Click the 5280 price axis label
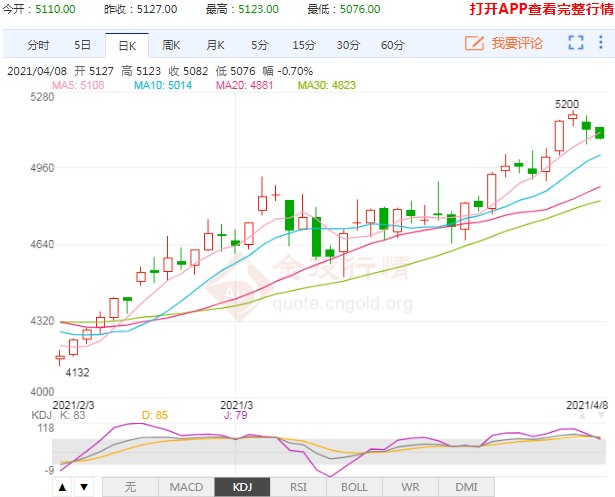The width and height of the screenshot is (615, 497). click(42, 97)
